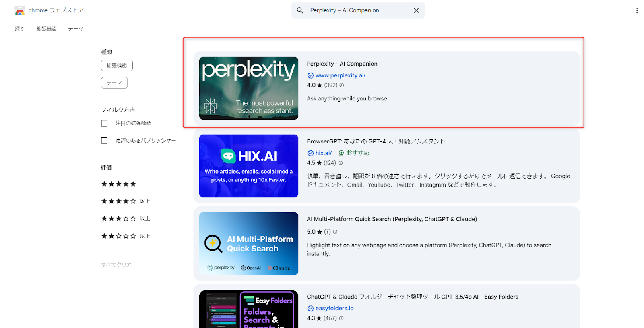Open Perplexity - AI Companion title
Screen dimensions: 644x328
(342, 64)
